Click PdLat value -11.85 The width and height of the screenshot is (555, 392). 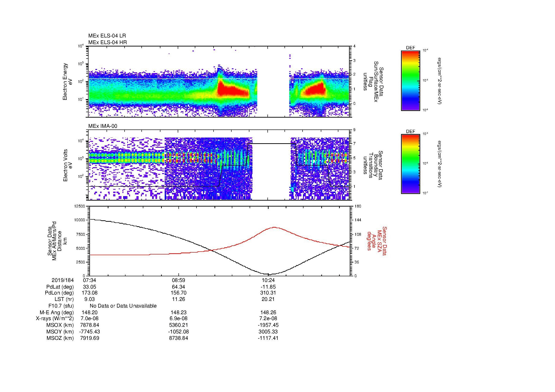[268, 287]
